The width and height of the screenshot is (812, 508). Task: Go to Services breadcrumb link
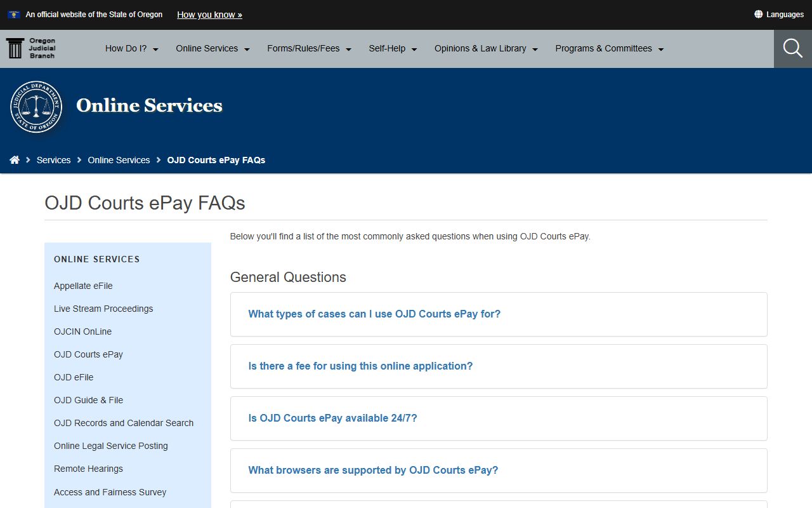pos(53,160)
